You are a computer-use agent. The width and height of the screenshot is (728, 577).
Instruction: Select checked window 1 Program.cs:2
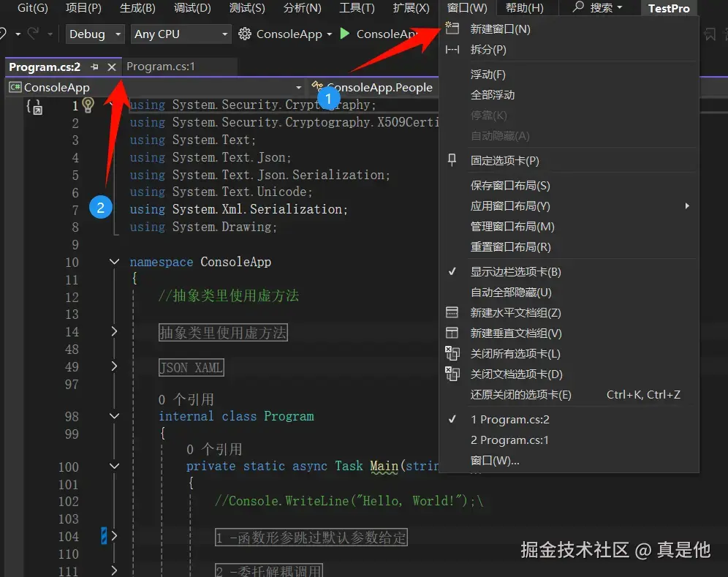(x=509, y=419)
